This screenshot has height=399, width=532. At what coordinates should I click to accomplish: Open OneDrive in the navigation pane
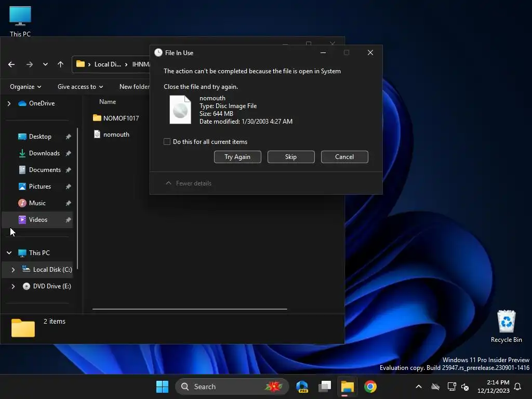[x=42, y=103]
